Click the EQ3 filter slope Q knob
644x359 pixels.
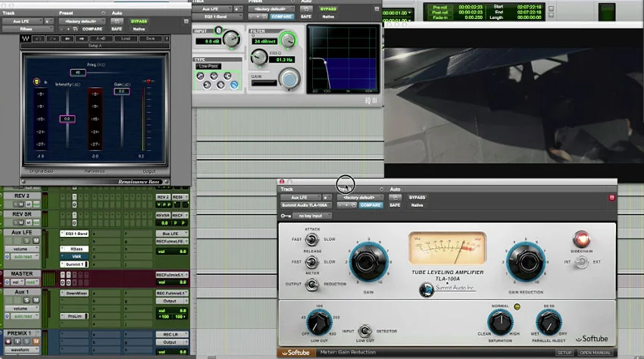tap(287, 40)
